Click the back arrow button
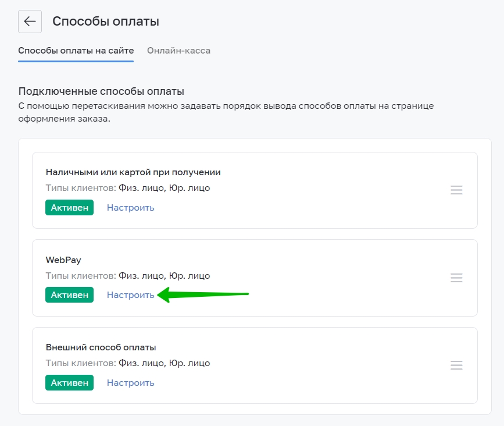The image size is (504, 426). pyautogui.click(x=30, y=22)
